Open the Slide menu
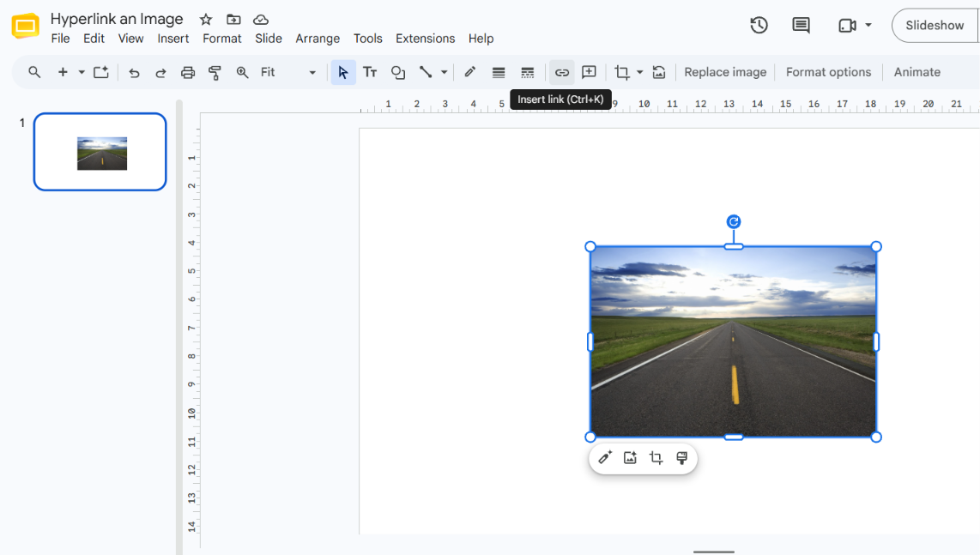The height and width of the screenshot is (555, 980). click(x=269, y=39)
